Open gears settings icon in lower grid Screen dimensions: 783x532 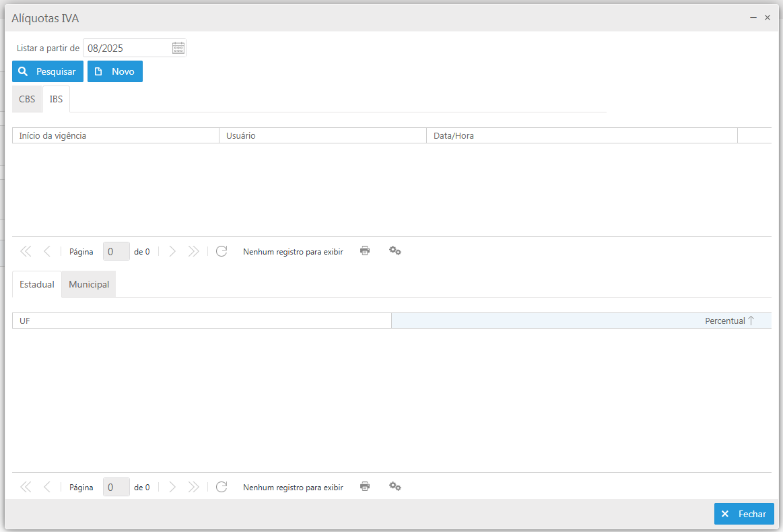tap(395, 486)
